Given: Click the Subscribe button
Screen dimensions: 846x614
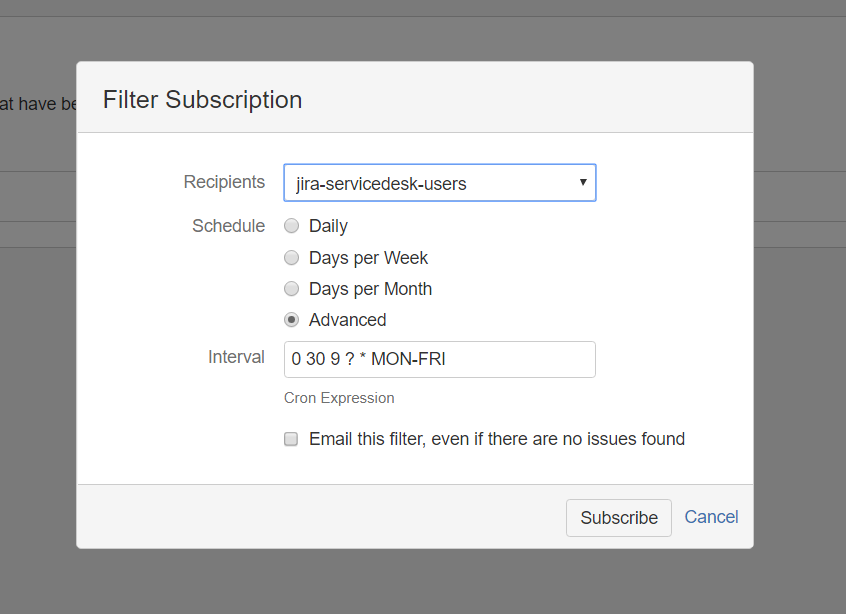Looking at the screenshot, I should [619, 518].
